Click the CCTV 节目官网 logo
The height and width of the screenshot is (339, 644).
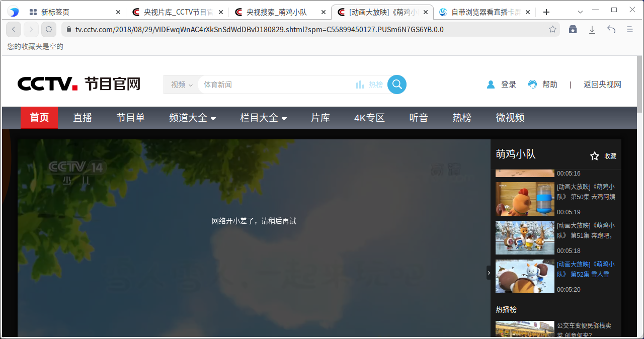[79, 84]
